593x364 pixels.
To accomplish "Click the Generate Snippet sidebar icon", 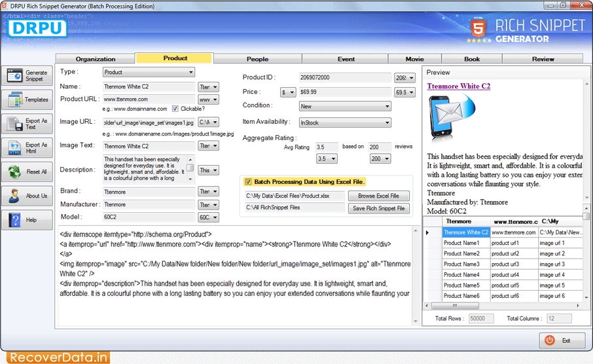I will point(14,76).
